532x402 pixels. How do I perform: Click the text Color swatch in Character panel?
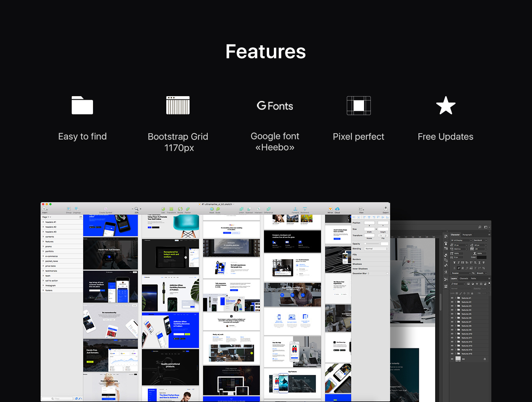[x=482, y=257]
